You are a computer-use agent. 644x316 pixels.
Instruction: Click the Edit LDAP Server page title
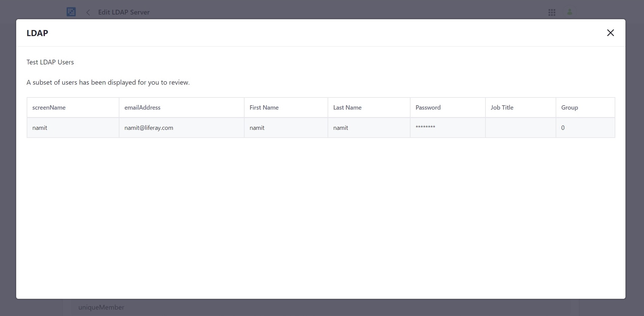(124, 12)
